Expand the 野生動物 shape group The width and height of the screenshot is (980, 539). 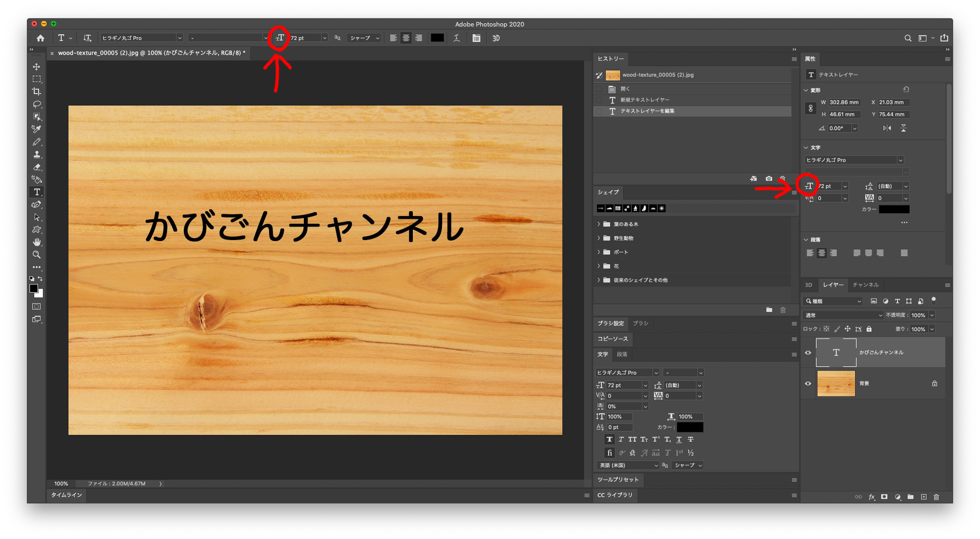tap(599, 238)
